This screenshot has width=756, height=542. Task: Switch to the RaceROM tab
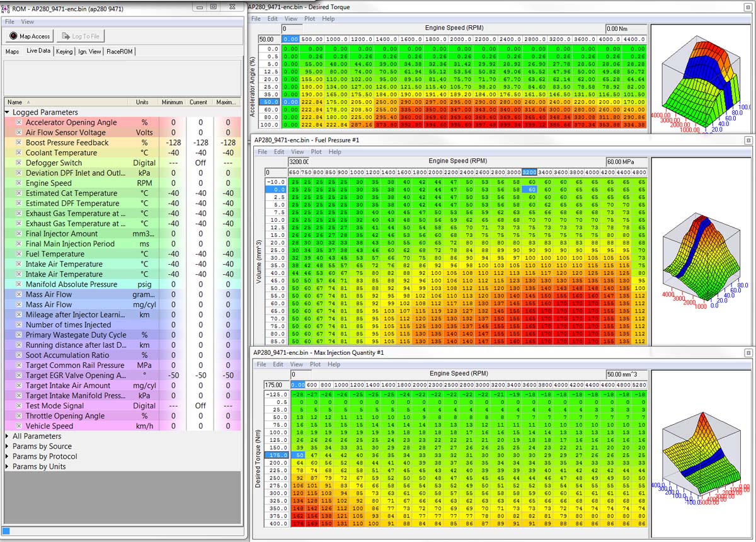(x=120, y=52)
